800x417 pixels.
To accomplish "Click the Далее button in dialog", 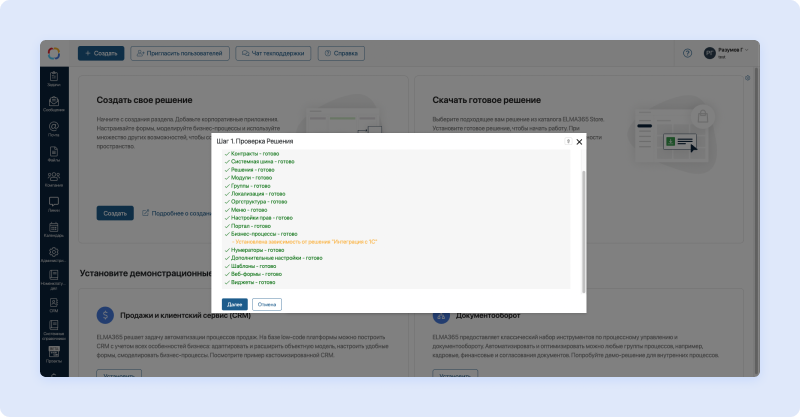I will [x=234, y=304].
